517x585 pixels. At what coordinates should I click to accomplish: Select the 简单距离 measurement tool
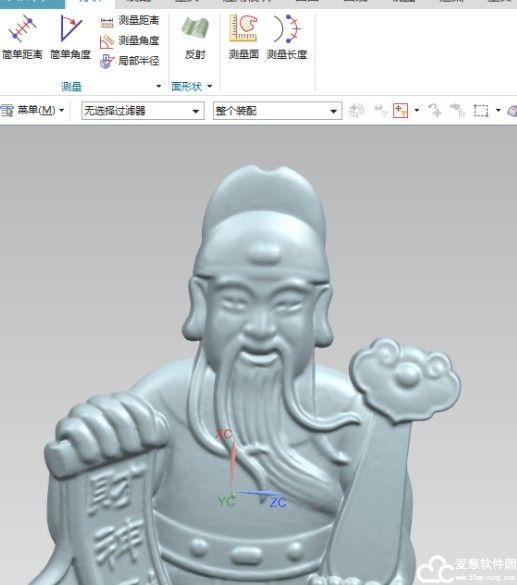click(x=22, y=37)
